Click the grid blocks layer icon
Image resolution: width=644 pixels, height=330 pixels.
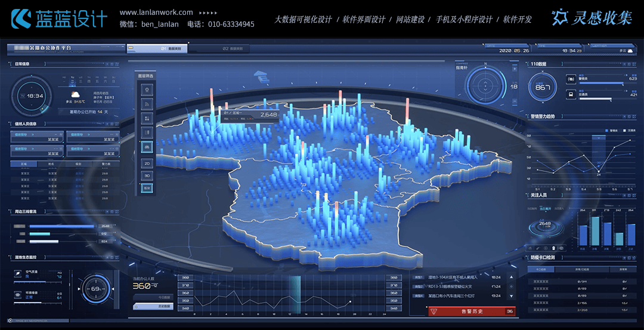[x=147, y=119]
